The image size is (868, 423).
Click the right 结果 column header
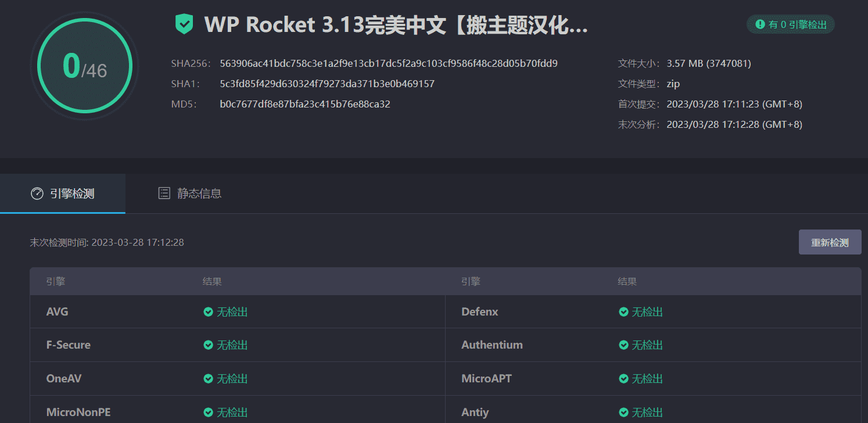[627, 282]
